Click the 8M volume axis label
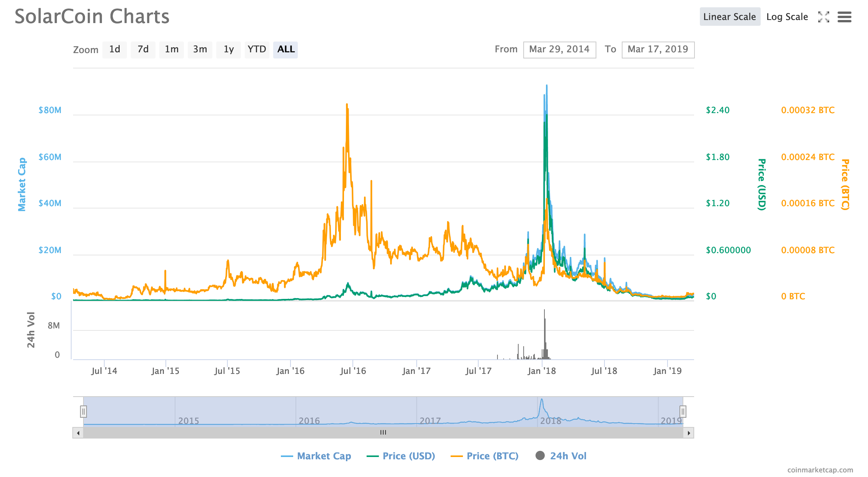 pyautogui.click(x=54, y=326)
